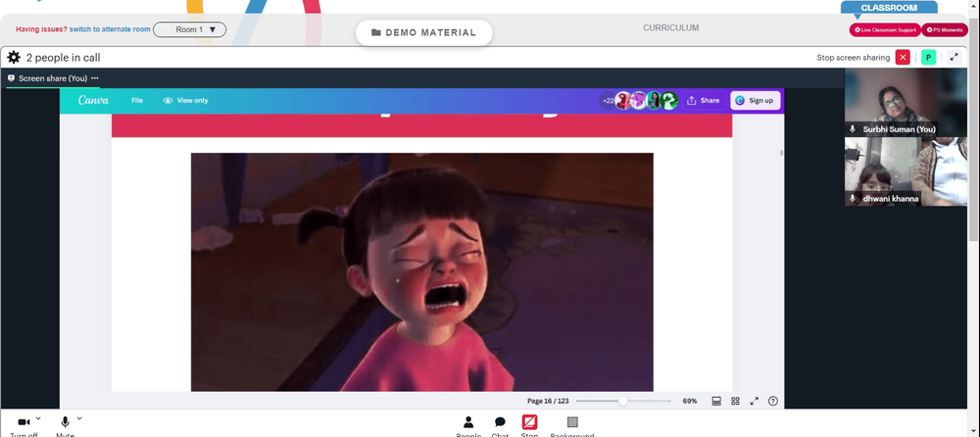
Task: Expand microphone options chevron
Action: point(79,418)
